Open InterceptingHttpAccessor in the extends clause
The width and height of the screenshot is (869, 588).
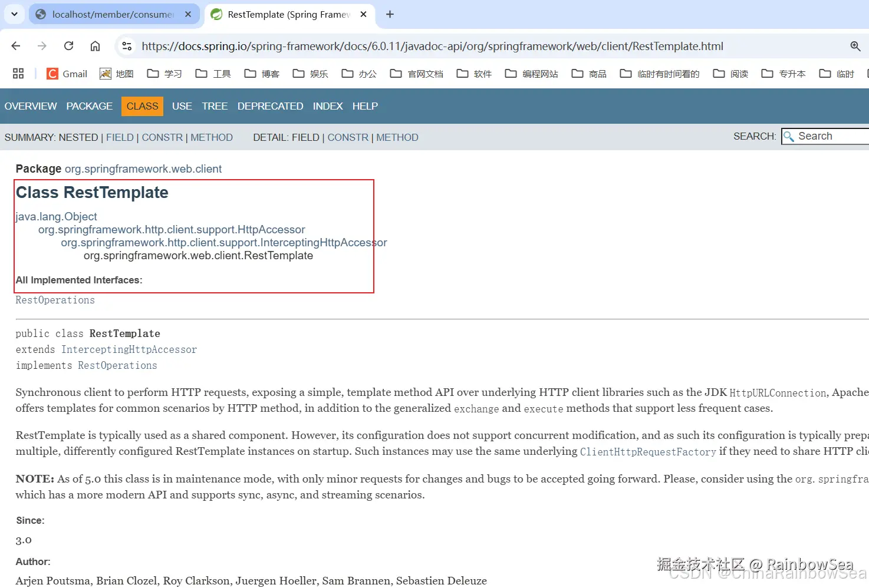coord(129,350)
